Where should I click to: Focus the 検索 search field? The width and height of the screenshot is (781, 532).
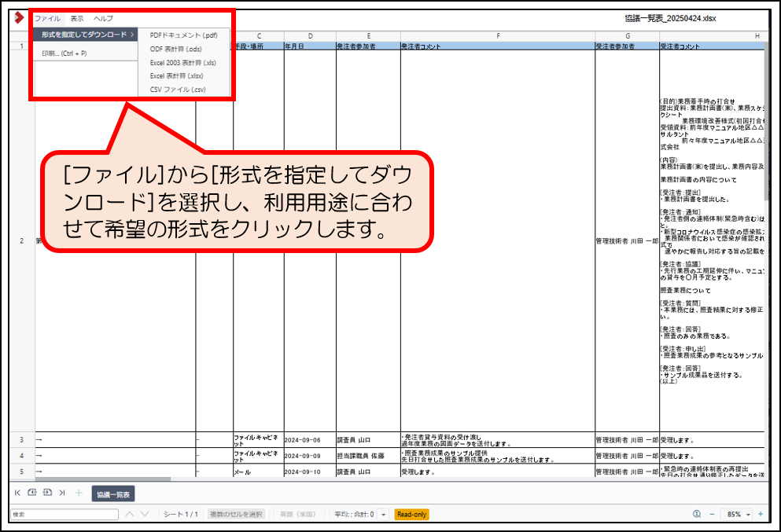coord(64,514)
